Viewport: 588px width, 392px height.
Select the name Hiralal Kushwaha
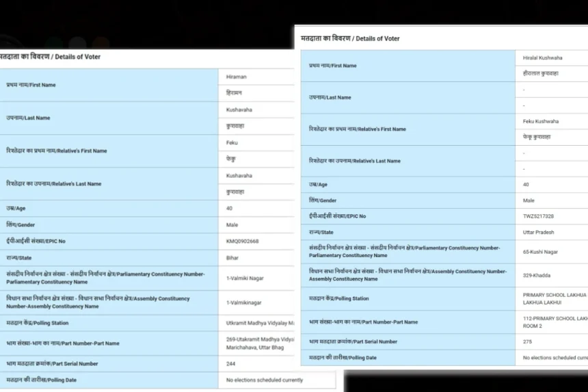pyautogui.click(x=541, y=58)
